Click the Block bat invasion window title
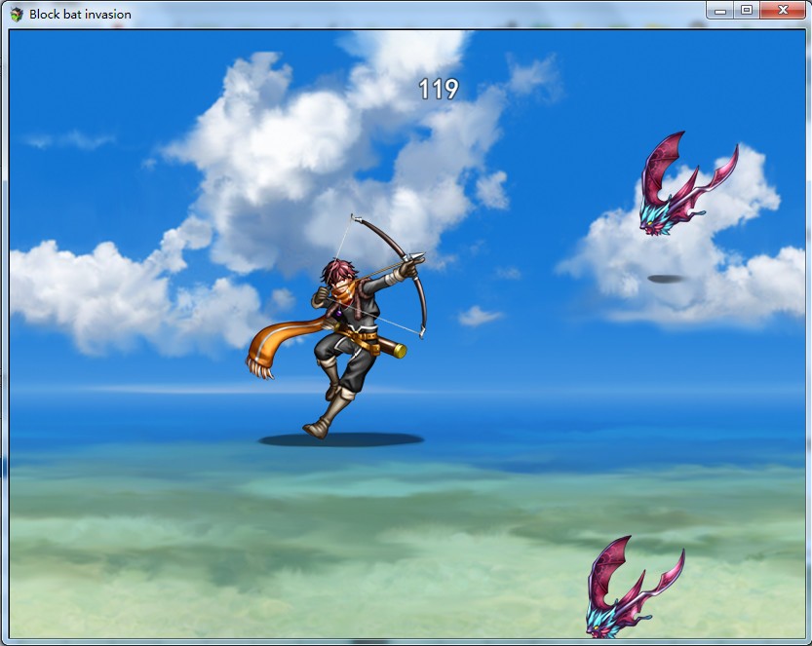This screenshot has width=812, height=646. (80, 14)
